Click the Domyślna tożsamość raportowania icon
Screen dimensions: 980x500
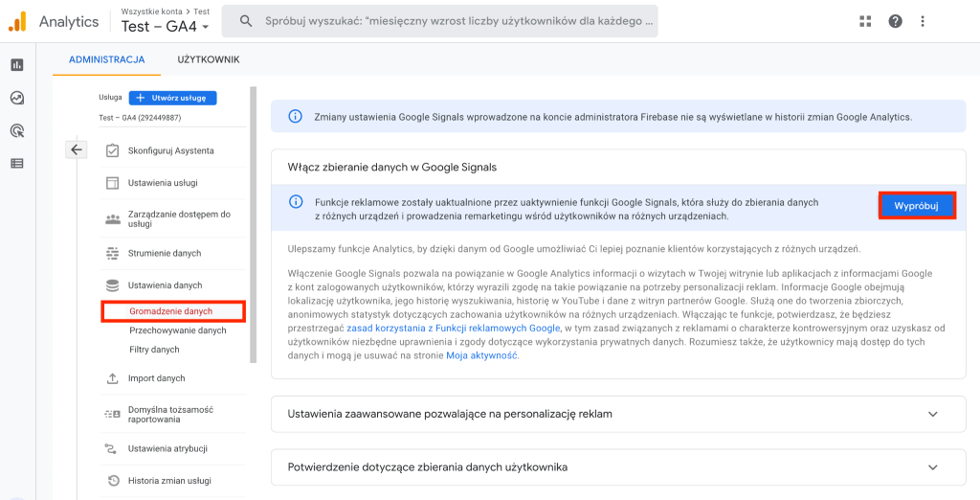coord(113,414)
